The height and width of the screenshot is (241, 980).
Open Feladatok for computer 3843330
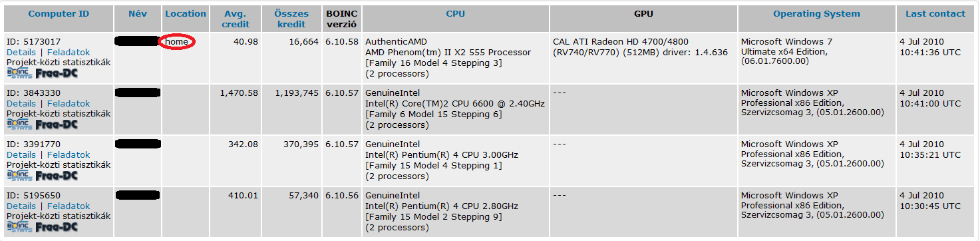pyautogui.click(x=69, y=103)
